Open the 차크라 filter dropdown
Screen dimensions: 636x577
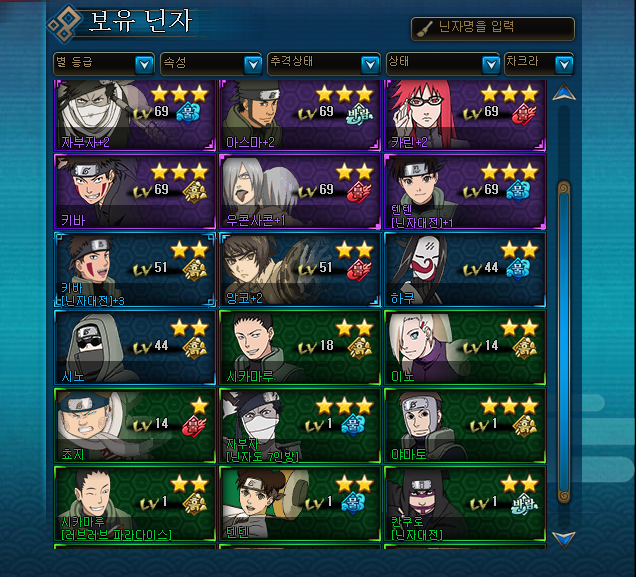point(539,64)
